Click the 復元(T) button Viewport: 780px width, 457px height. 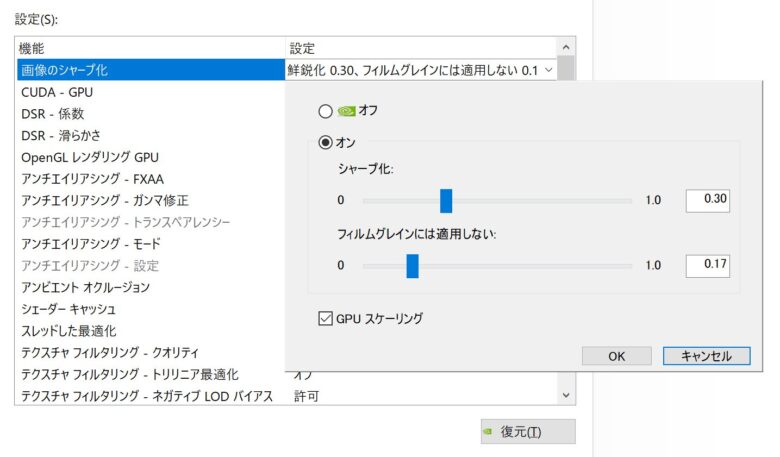528,431
